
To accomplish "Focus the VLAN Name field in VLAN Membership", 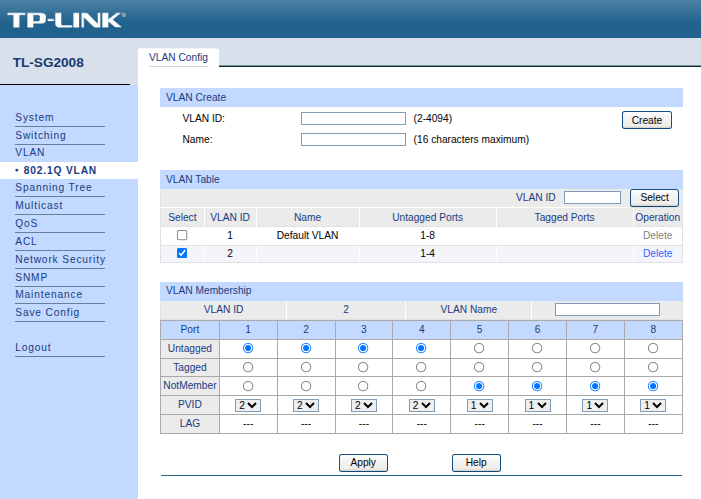I will click(x=607, y=309).
